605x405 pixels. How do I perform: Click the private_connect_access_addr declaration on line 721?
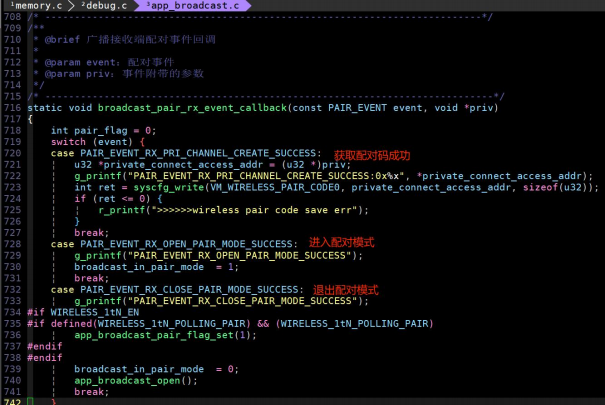tap(212, 165)
